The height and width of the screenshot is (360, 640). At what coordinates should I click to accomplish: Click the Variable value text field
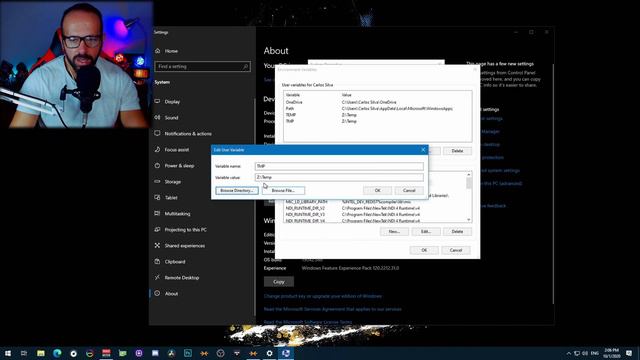point(339,177)
